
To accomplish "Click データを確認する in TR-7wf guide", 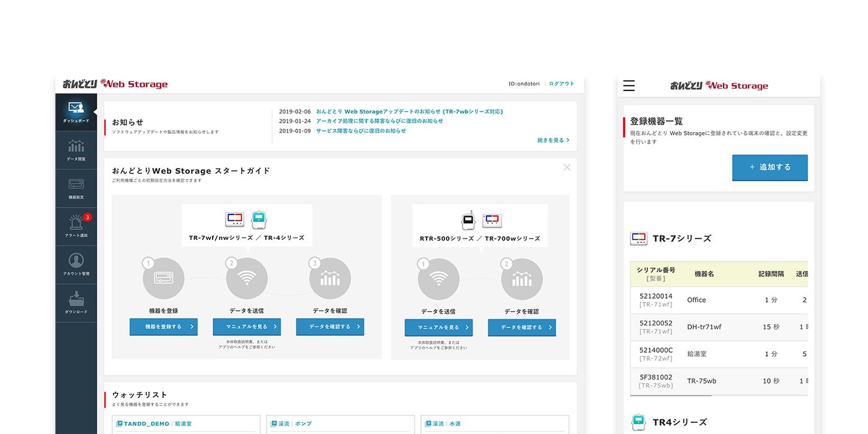I will [330, 327].
